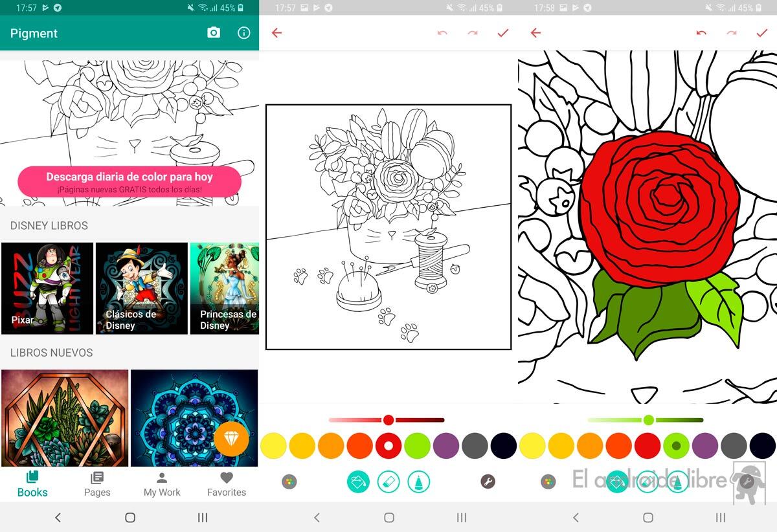Show the Favorites tab
This screenshot has width=777, height=532.
(x=226, y=484)
